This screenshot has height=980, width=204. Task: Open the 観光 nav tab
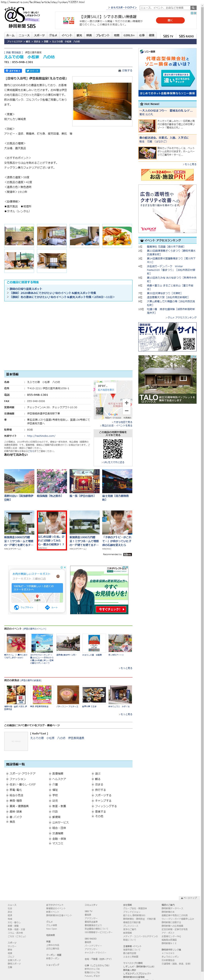click(x=79, y=35)
